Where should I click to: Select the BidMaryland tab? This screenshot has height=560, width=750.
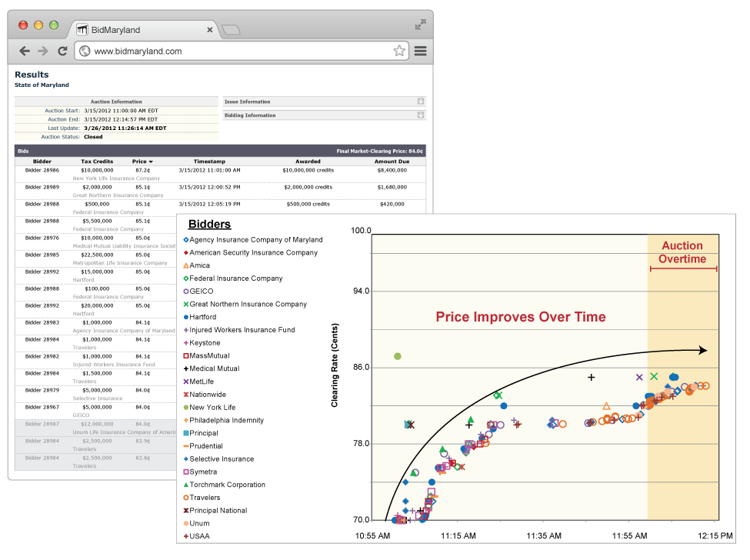pyautogui.click(x=145, y=30)
